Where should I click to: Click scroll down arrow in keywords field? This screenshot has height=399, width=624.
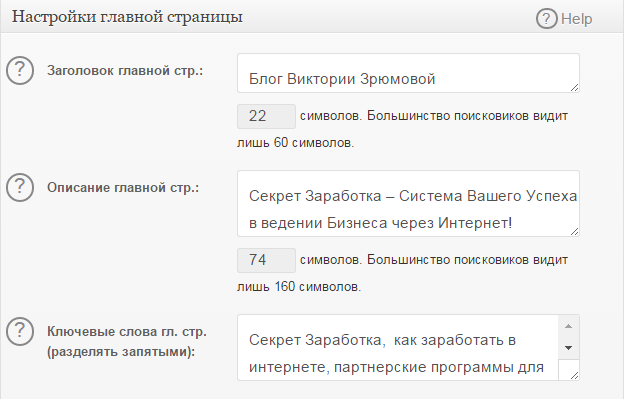pos(569,348)
